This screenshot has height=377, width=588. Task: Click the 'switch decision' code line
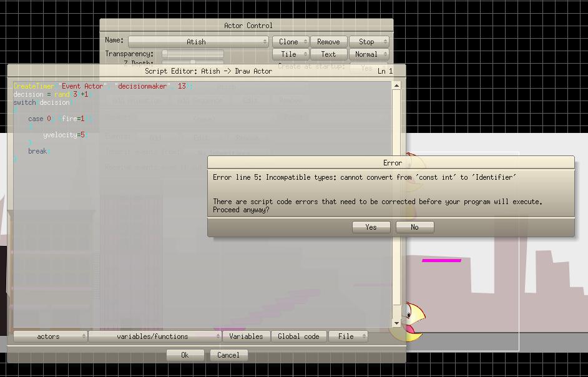coord(42,102)
